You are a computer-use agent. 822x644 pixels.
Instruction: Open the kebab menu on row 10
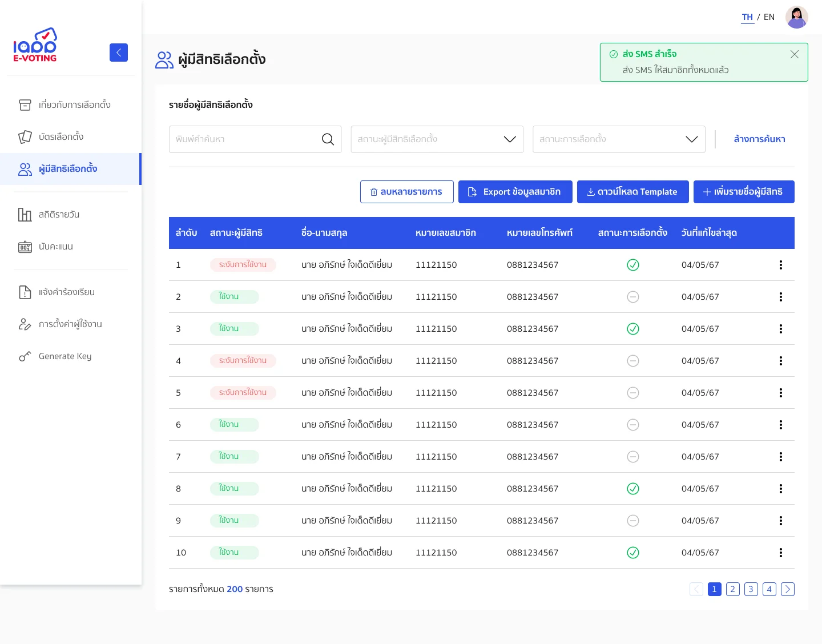pos(781,552)
